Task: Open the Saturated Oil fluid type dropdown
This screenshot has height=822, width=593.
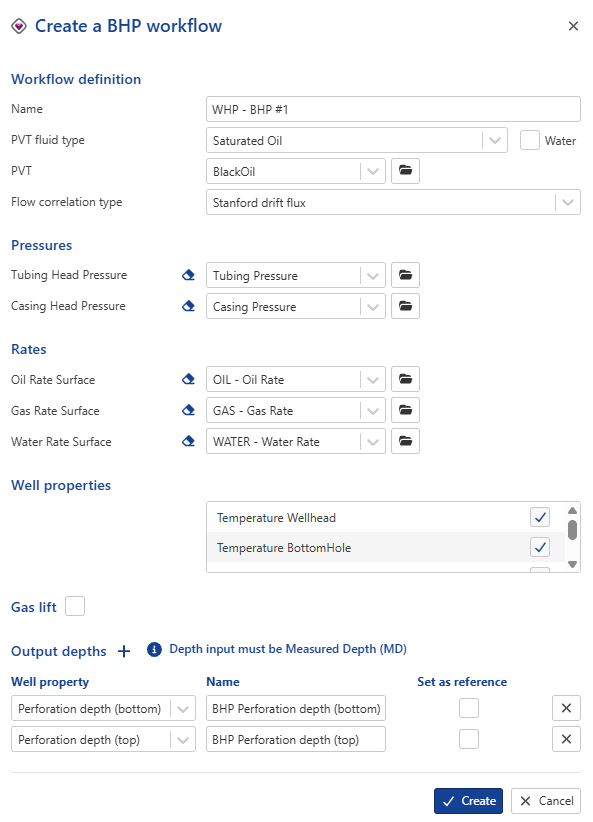Action: click(x=493, y=140)
